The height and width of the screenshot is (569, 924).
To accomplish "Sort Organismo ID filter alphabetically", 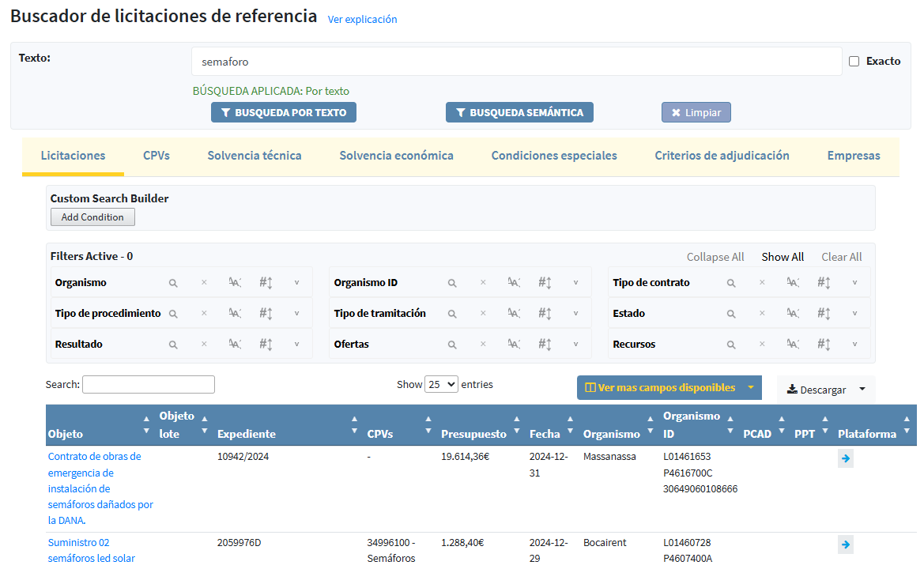I will tap(514, 283).
